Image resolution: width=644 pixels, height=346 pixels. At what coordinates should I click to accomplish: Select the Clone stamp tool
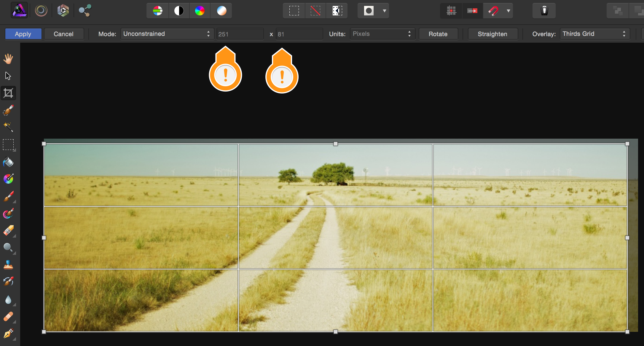coord(8,265)
